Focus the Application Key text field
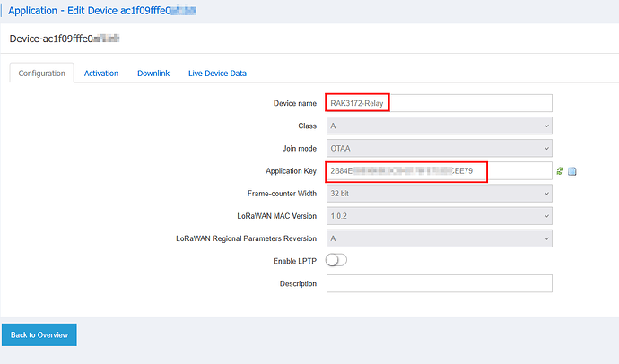The image size is (619, 364). (439, 171)
